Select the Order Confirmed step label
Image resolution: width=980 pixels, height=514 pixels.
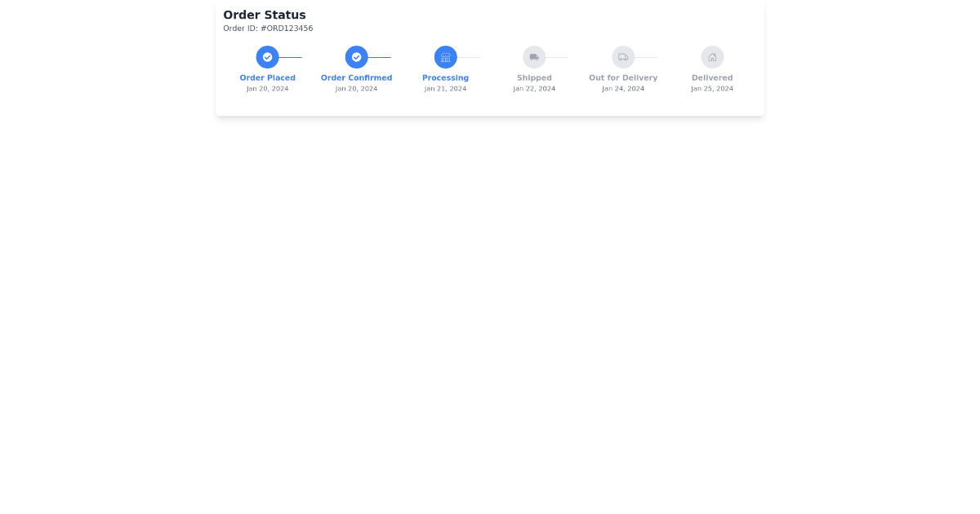356,78
